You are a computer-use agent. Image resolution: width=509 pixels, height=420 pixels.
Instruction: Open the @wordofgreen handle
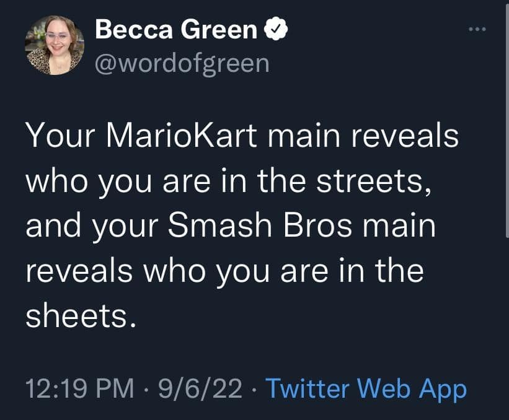tap(182, 63)
